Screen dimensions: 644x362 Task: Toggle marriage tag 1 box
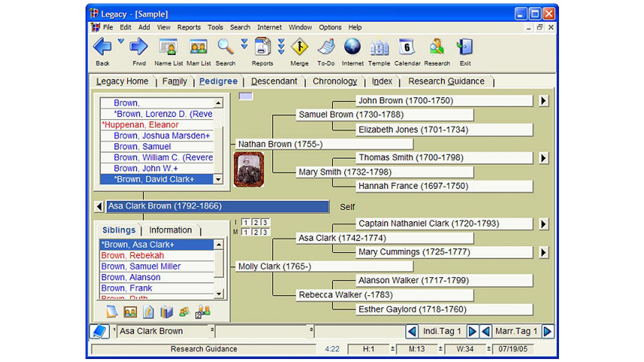click(x=245, y=232)
